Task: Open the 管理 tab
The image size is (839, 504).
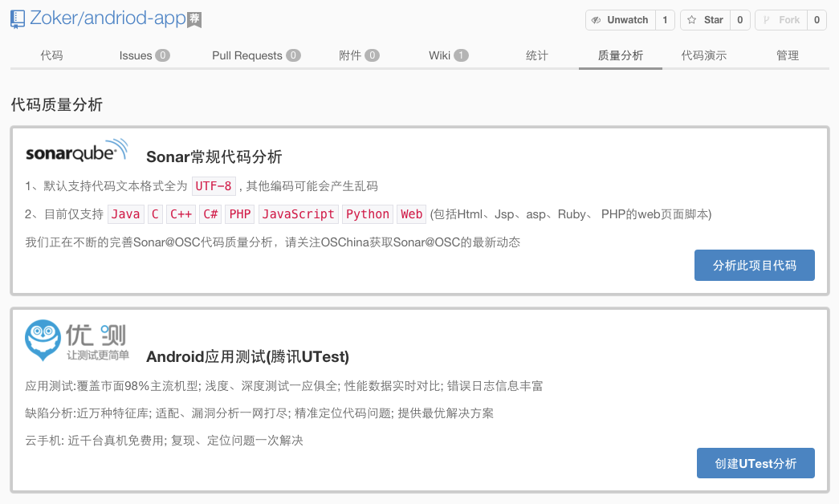Action: point(788,55)
